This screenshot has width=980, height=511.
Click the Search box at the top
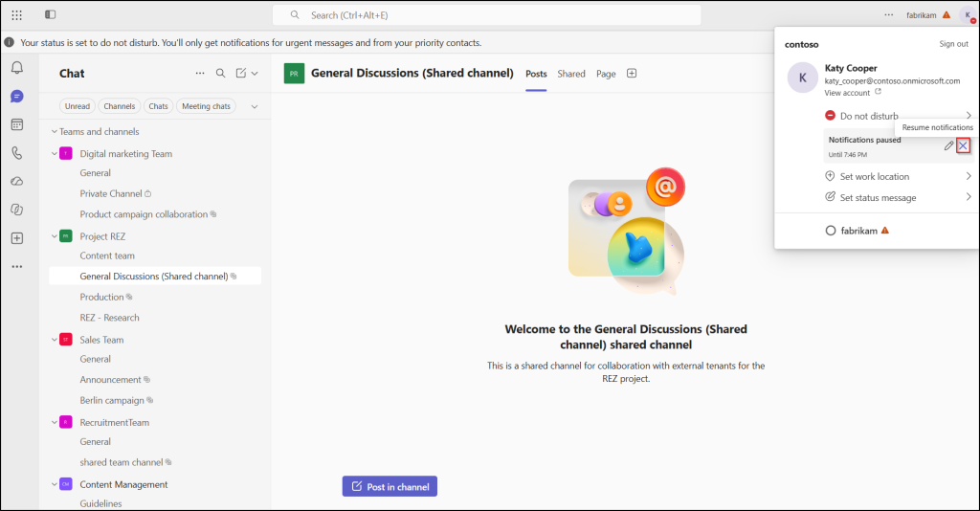[487, 15]
